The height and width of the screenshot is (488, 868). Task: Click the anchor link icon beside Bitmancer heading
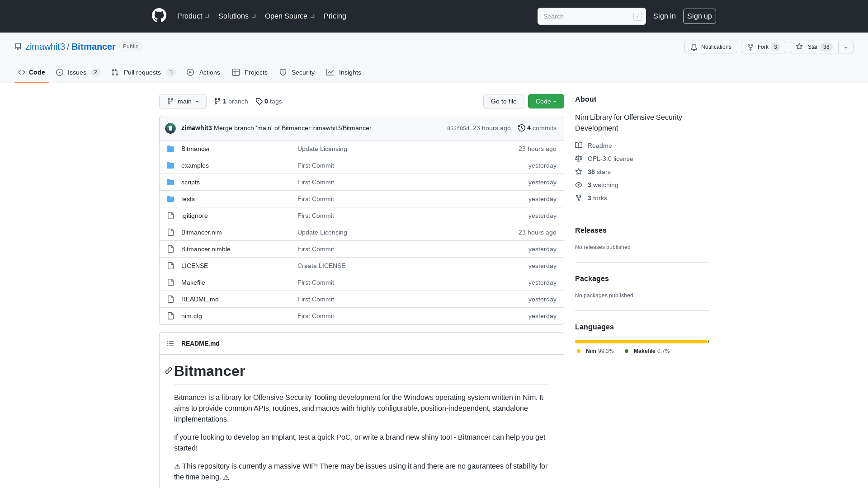(x=168, y=371)
